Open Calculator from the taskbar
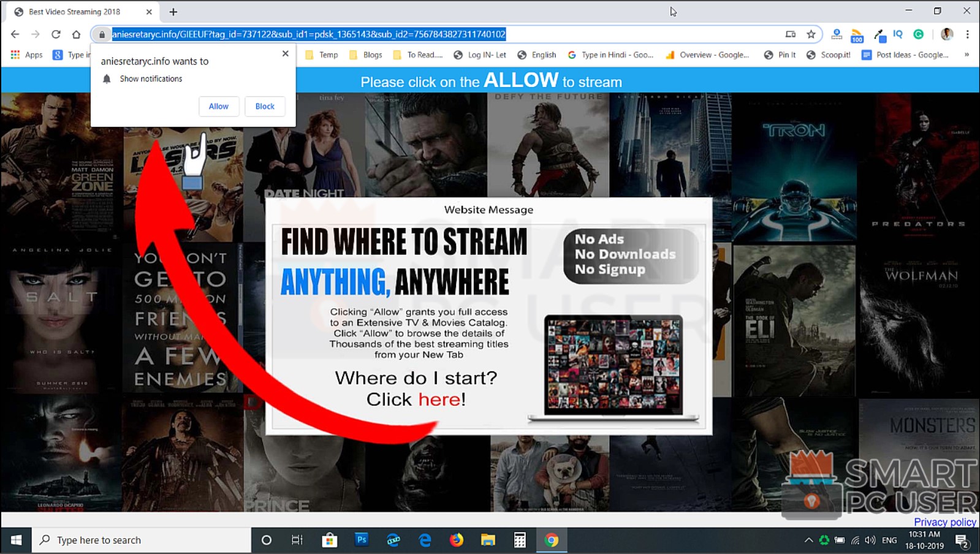Image resolution: width=980 pixels, height=554 pixels. [x=520, y=540]
